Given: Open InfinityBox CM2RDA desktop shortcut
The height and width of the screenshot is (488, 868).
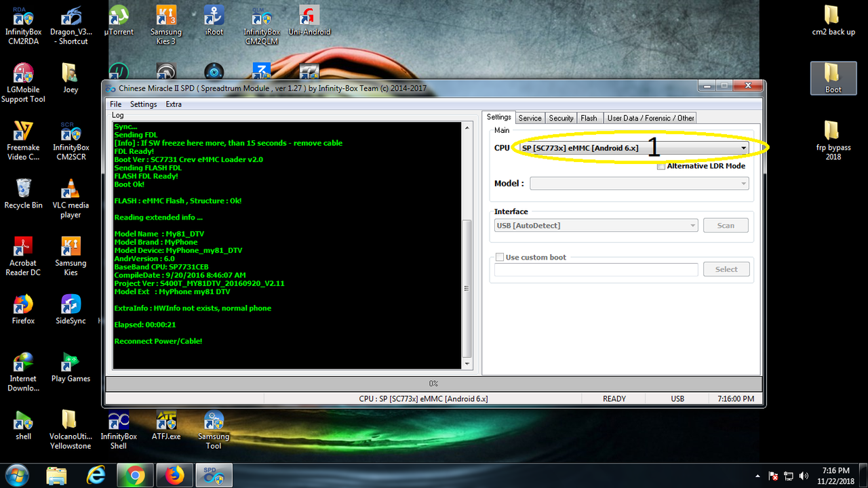Looking at the screenshot, I should (x=23, y=26).
